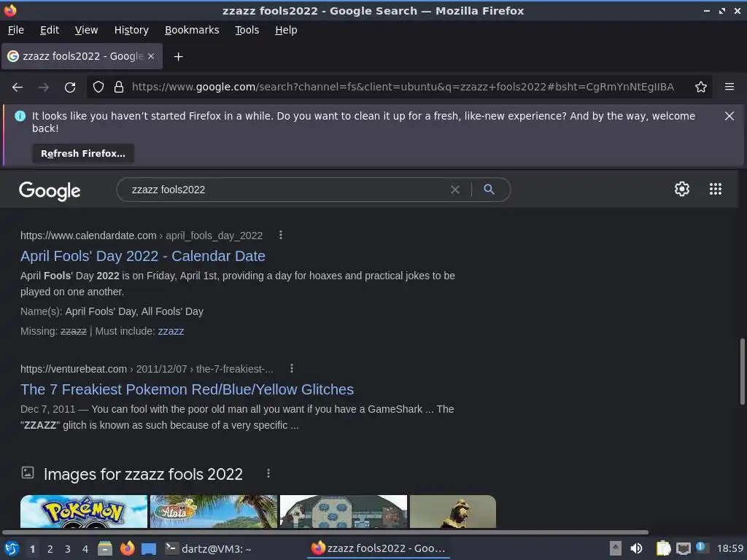747x560 pixels.
Task: Open the Bookmarks menu
Action: pyautogui.click(x=192, y=30)
